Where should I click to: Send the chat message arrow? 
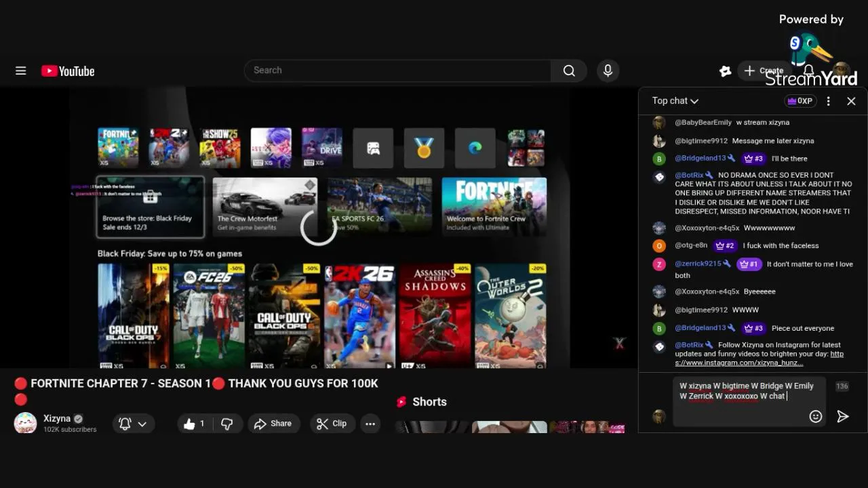[842, 416]
